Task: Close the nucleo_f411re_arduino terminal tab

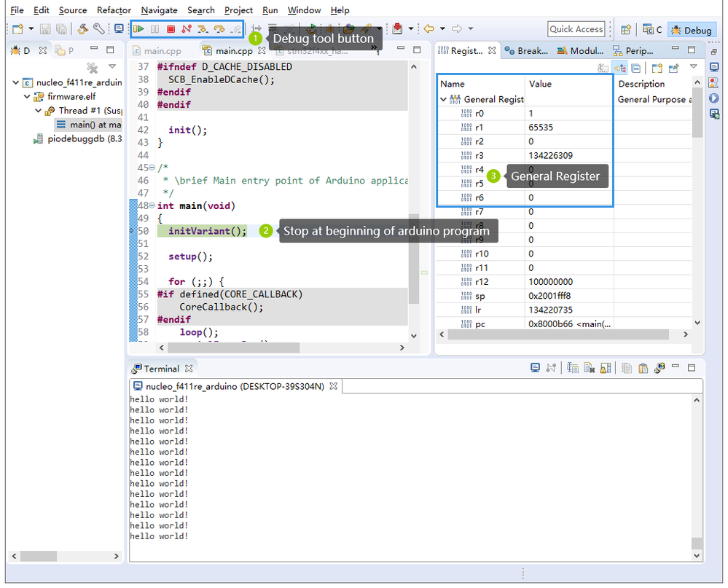Action: tap(333, 386)
